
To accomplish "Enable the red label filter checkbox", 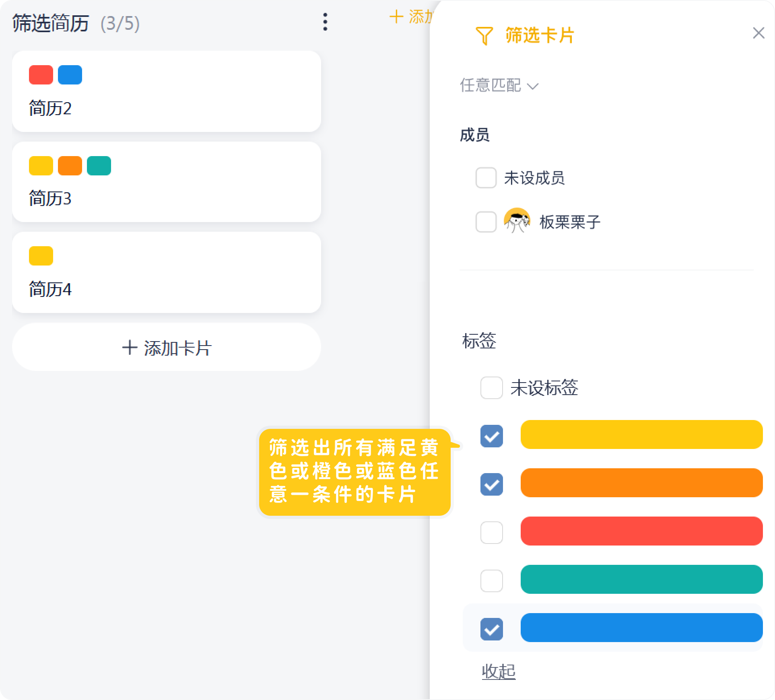I will pyautogui.click(x=491, y=532).
